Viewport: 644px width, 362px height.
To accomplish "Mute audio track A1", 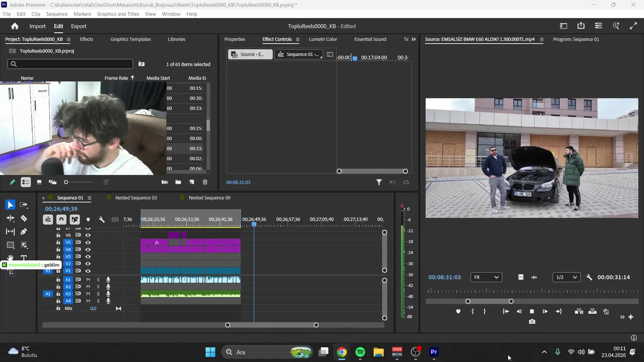I will pyautogui.click(x=88, y=280).
